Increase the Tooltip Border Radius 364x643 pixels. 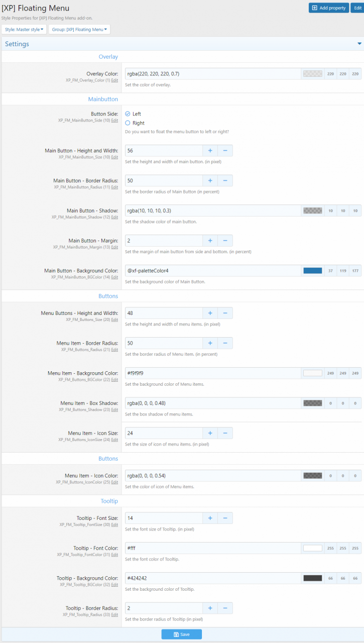click(210, 608)
